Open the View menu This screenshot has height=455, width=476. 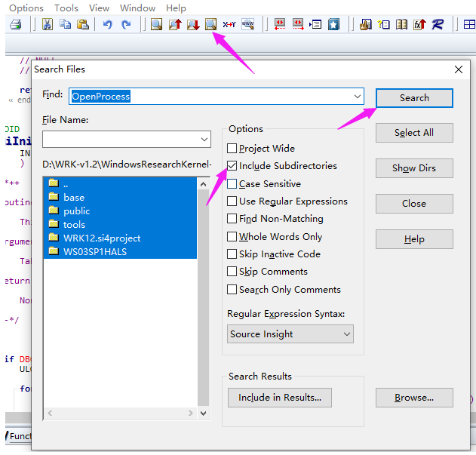pos(99,8)
